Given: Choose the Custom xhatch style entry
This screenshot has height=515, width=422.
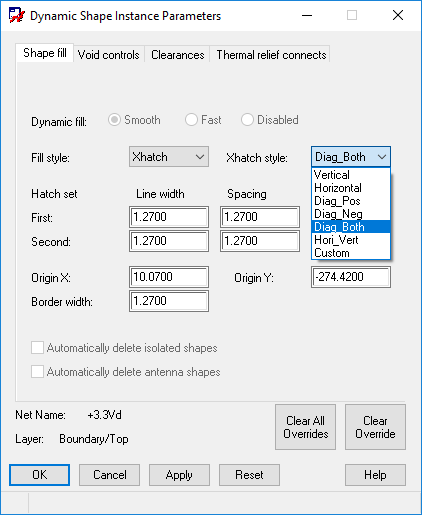Looking at the screenshot, I should pos(351,253).
